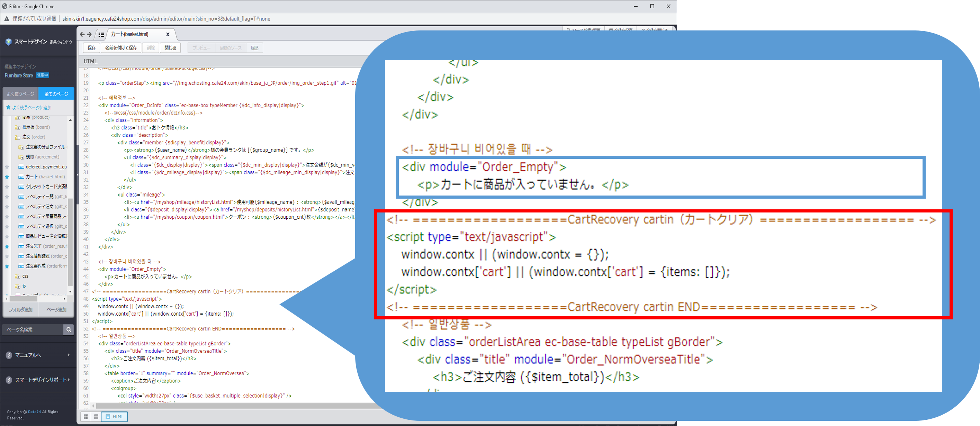The width and height of the screenshot is (980, 426).
Task: Close the カート(basket.html) tab with X
Action: click(168, 34)
